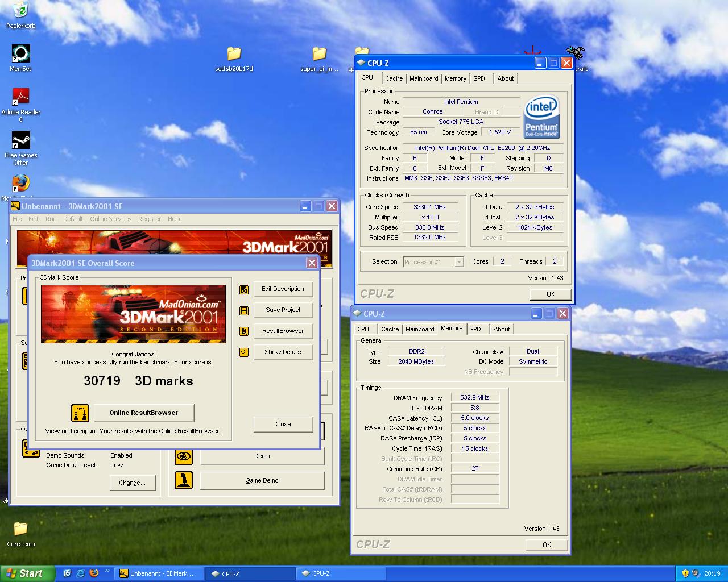Click the Online ResultBrowser people icon

[80, 413]
